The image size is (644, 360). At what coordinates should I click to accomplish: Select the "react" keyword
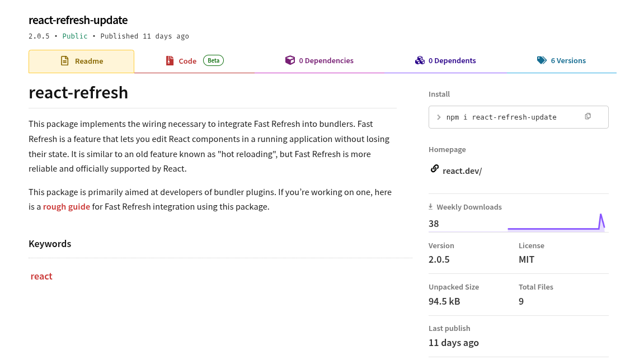point(41,276)
